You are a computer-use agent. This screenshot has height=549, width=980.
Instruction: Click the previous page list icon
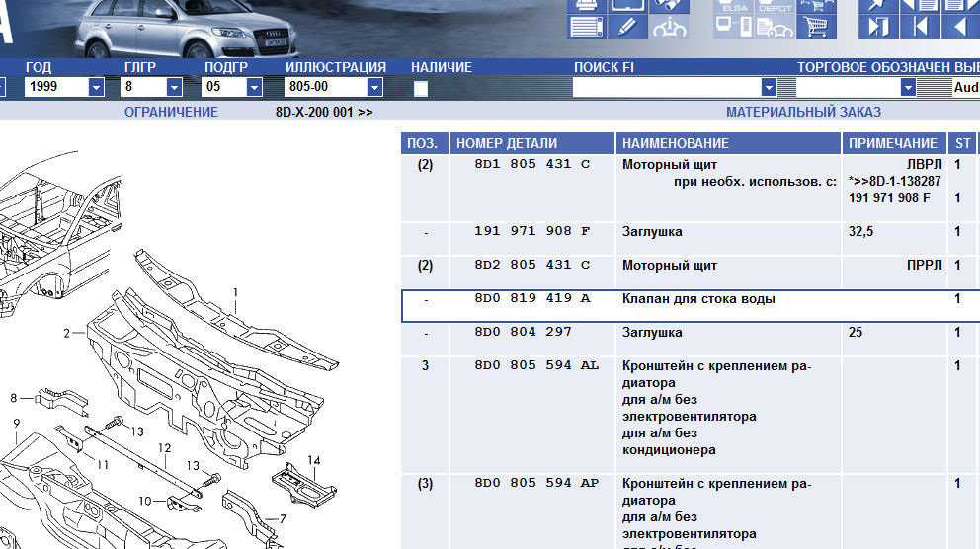click(x=920, y=6)
